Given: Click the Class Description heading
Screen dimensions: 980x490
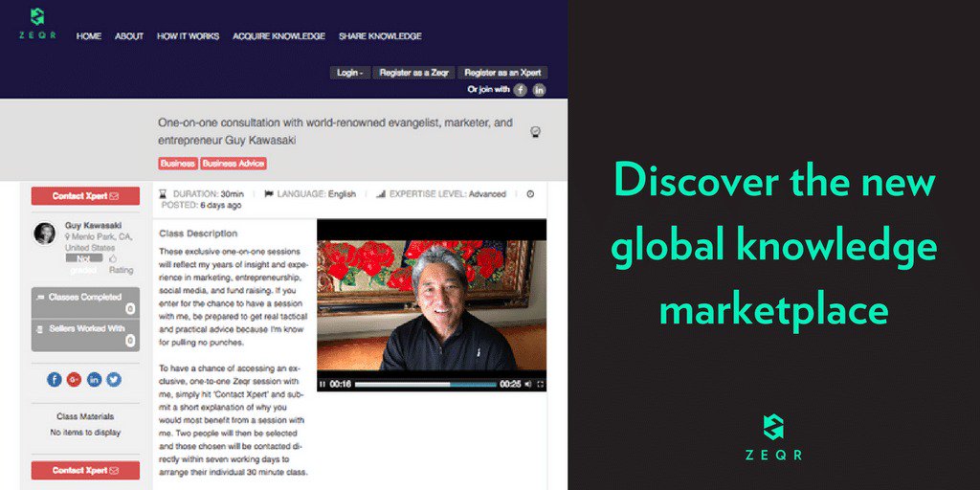Looking at the screenshot, I should 198,234.
